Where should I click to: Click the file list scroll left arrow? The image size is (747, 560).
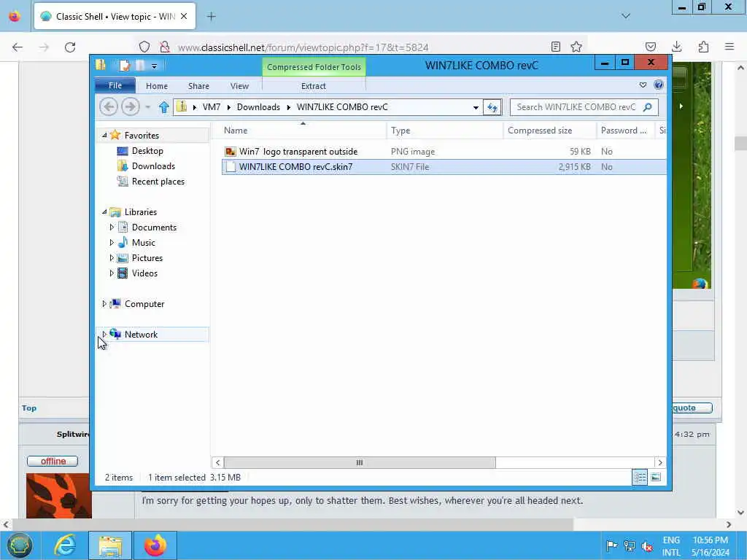217,462
